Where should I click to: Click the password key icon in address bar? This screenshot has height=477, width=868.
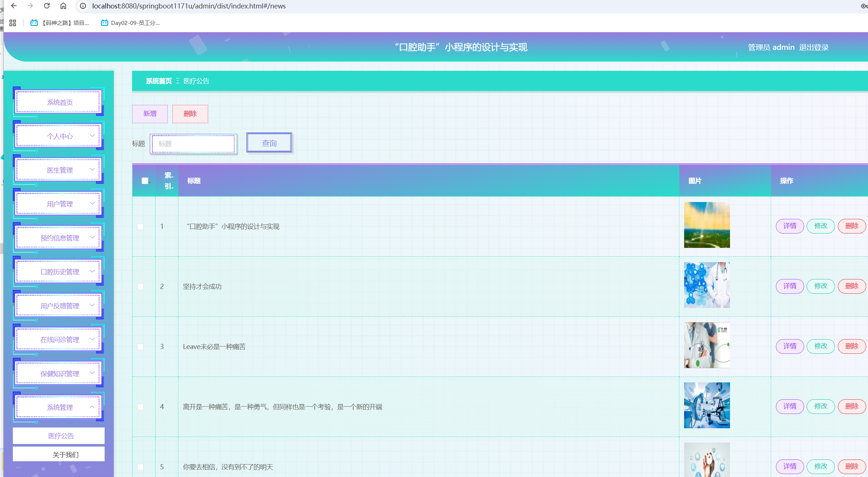(x=864, y=6)
